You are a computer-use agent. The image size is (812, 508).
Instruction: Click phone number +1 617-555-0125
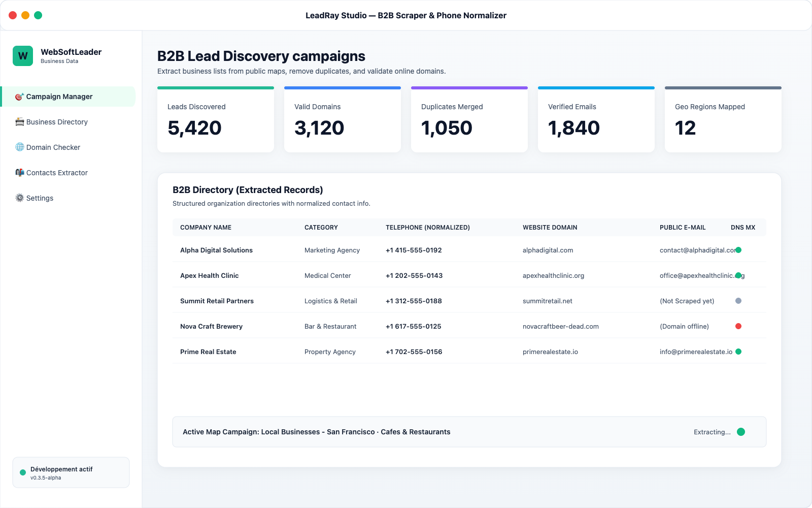[x=414, y=326]
